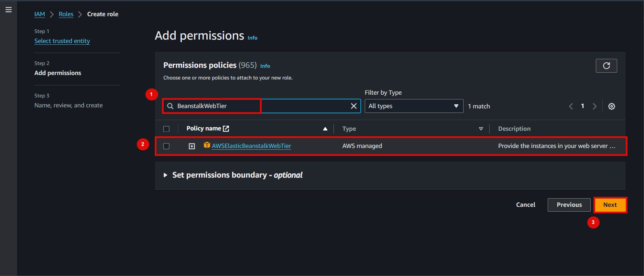Focus the policy search input field
The width and height of the screenshot is (644, 276).
(261, 106)
